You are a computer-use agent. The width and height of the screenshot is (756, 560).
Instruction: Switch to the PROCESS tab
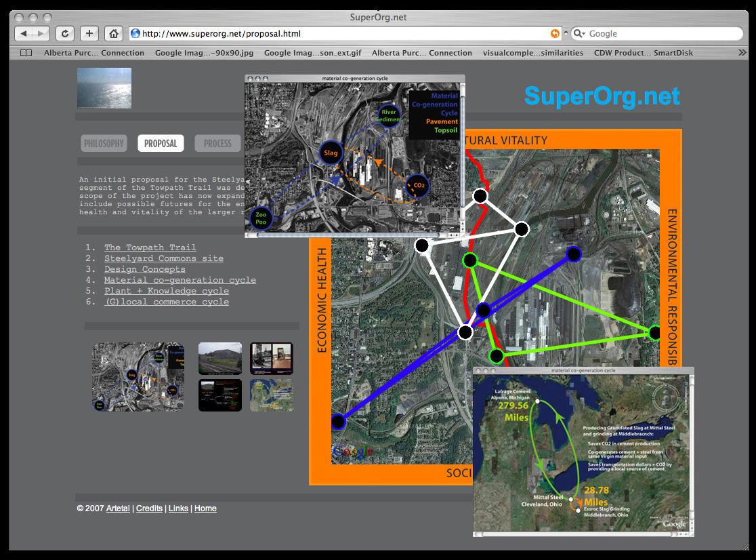click(x=217, y=143)
